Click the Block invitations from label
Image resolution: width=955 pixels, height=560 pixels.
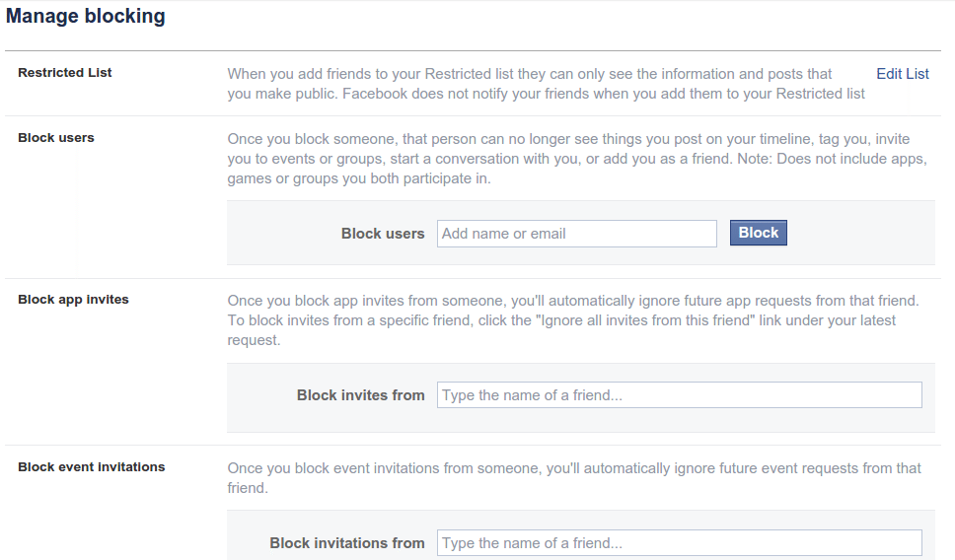347,543
